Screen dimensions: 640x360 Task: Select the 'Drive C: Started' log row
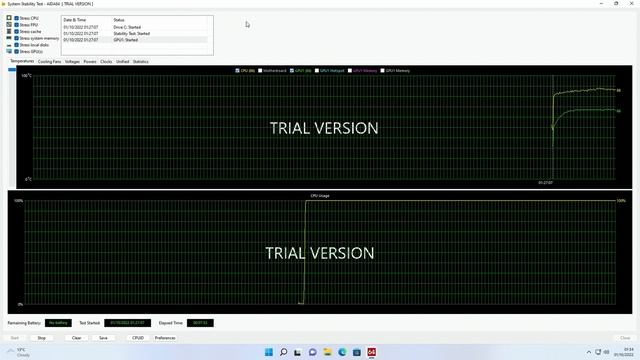[x=135, y=27]
